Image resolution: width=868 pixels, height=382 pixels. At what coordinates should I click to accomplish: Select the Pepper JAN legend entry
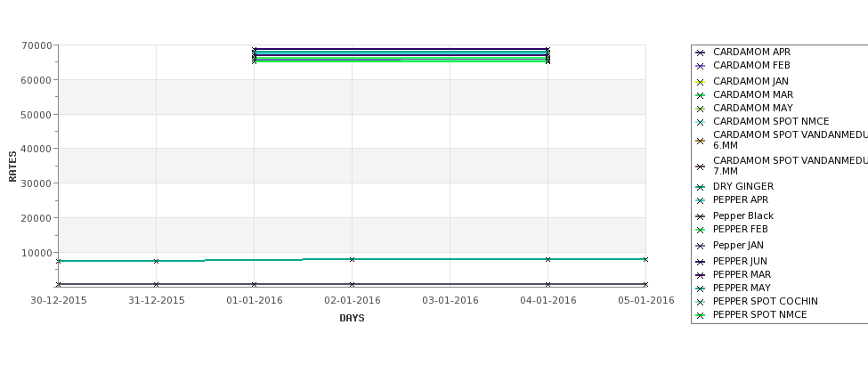pos(738,245)
